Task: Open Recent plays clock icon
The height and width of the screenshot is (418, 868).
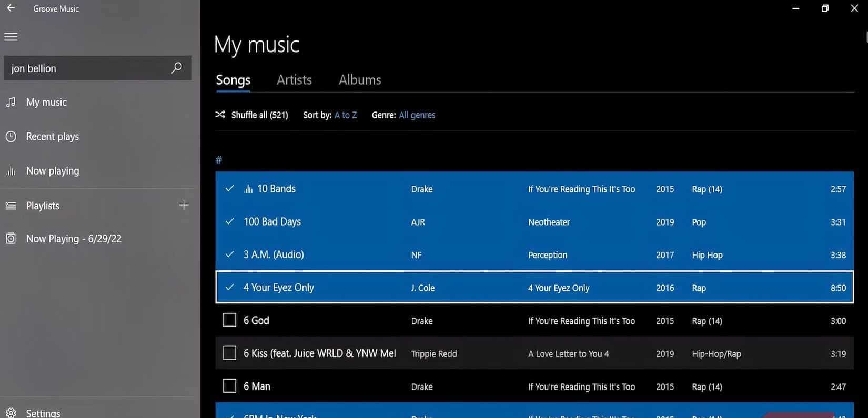Action: (11, 137)
